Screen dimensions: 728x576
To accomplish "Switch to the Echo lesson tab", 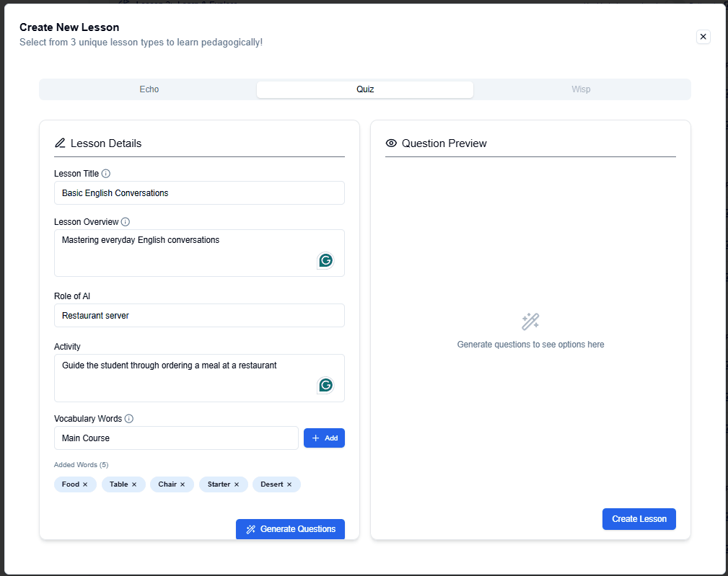I will point(149,89).
